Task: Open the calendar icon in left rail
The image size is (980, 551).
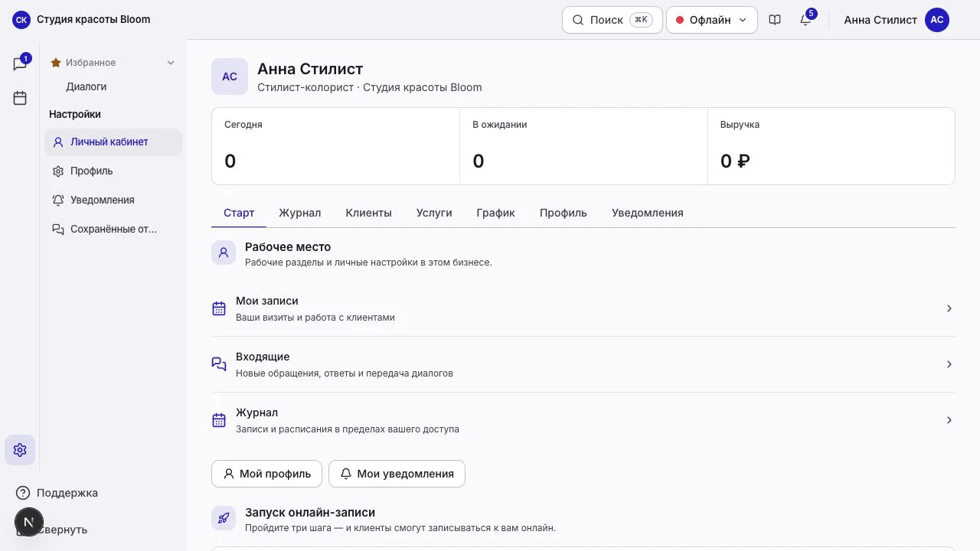Action: [x=20, y=98]
